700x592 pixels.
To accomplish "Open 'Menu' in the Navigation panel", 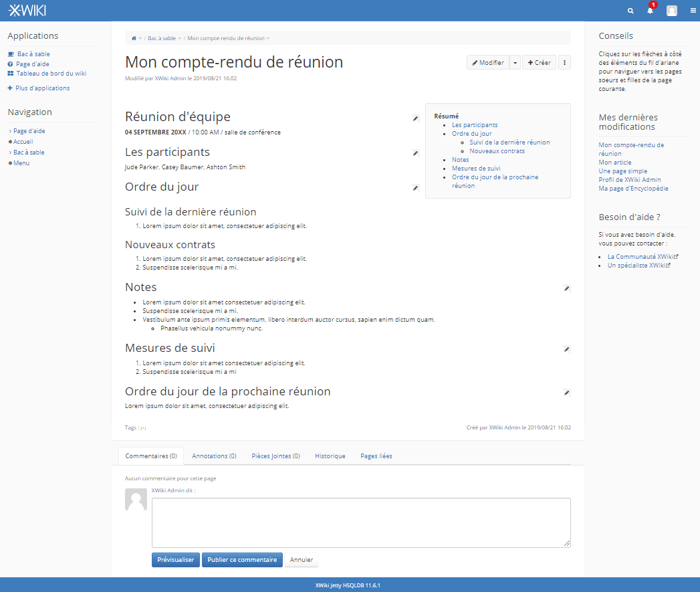I will (21, 163).
